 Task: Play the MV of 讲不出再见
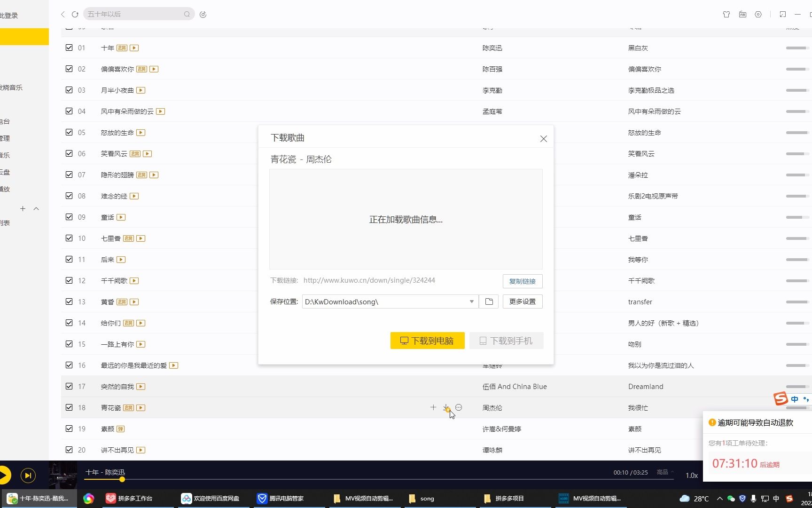click(x=141, y=450)
